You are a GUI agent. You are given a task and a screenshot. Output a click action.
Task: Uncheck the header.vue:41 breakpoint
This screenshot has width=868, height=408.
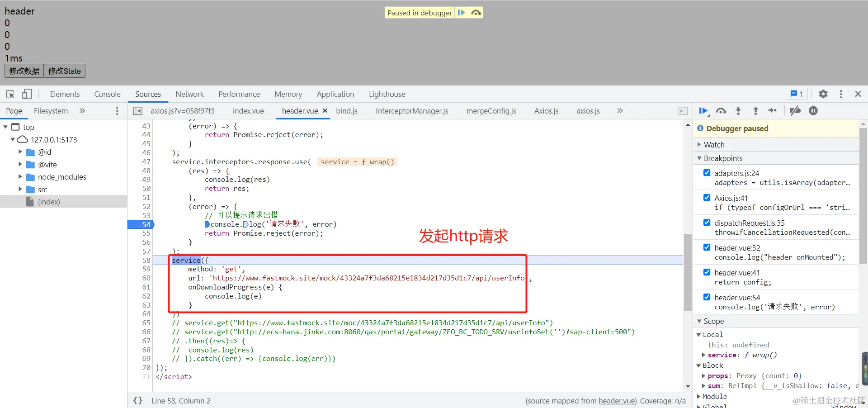pyautogui.click(x=707, y=272)
